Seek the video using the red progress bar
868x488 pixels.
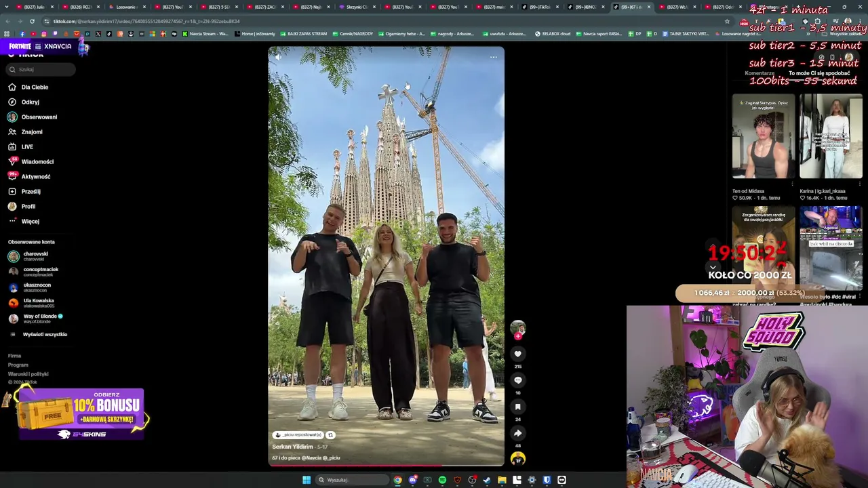pos(386,465)
